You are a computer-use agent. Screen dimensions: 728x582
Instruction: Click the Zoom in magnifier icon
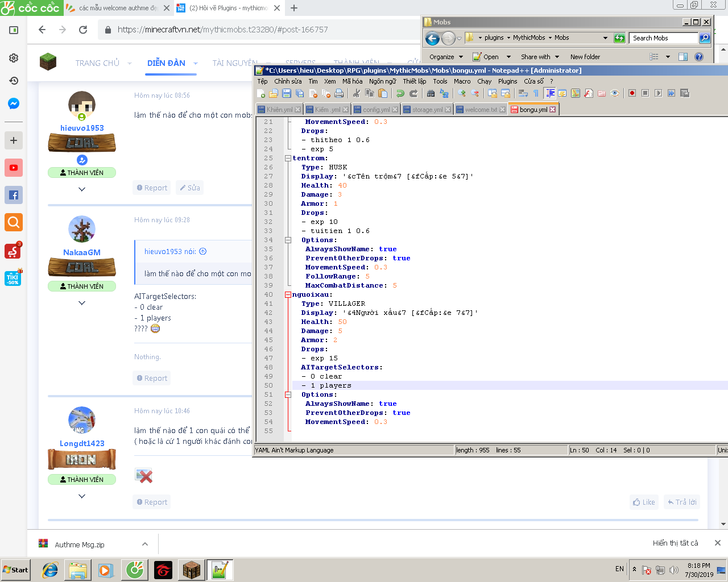point(462,93)
